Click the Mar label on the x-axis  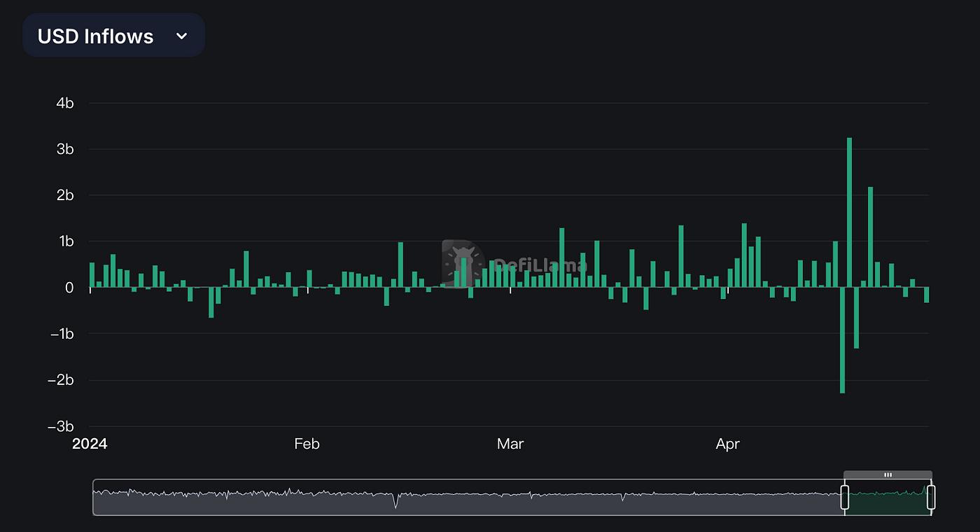(510, 444)
